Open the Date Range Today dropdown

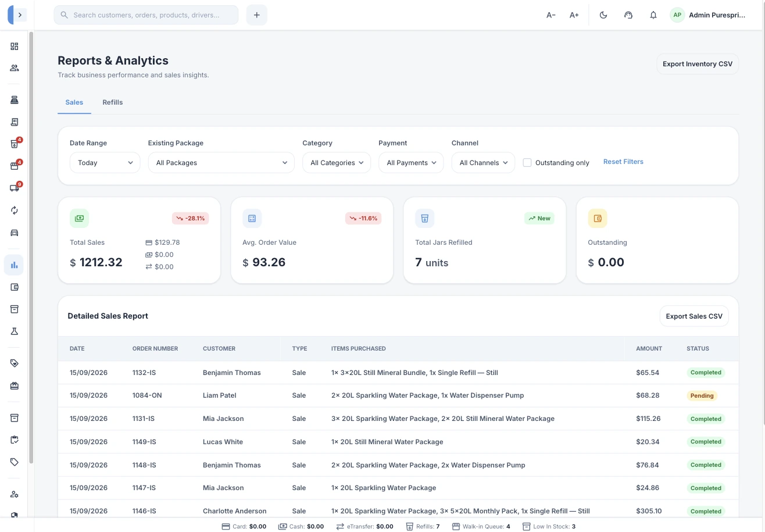click(x=105, y=163)
